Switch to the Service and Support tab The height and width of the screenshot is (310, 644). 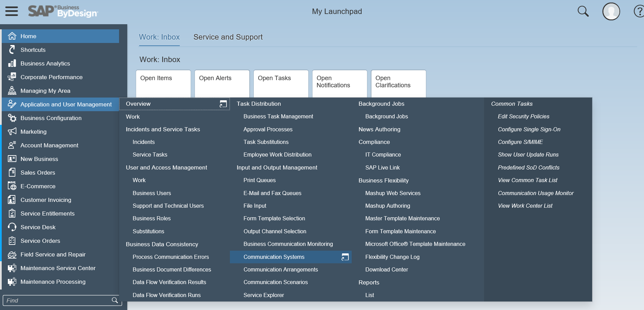(228, 37)
